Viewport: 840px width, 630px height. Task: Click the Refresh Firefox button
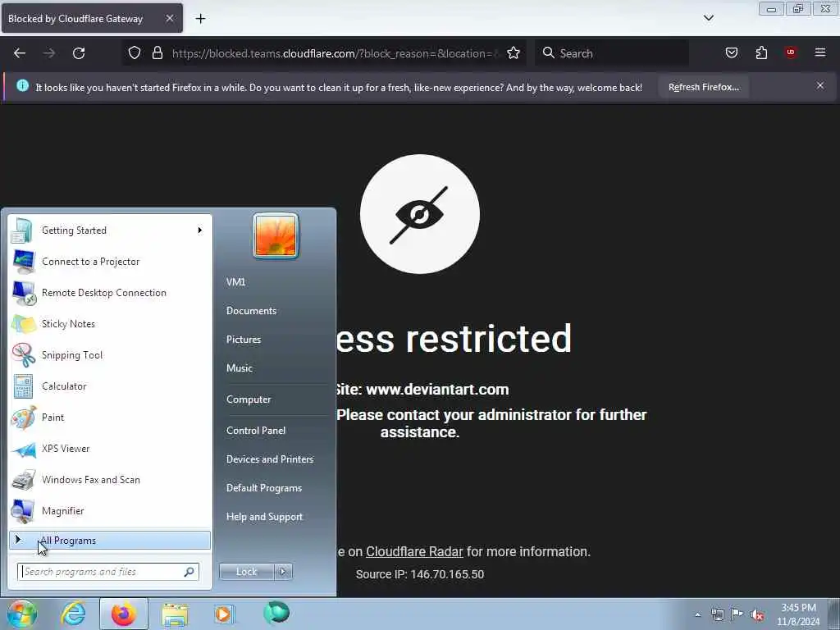(x=703, y=87)
